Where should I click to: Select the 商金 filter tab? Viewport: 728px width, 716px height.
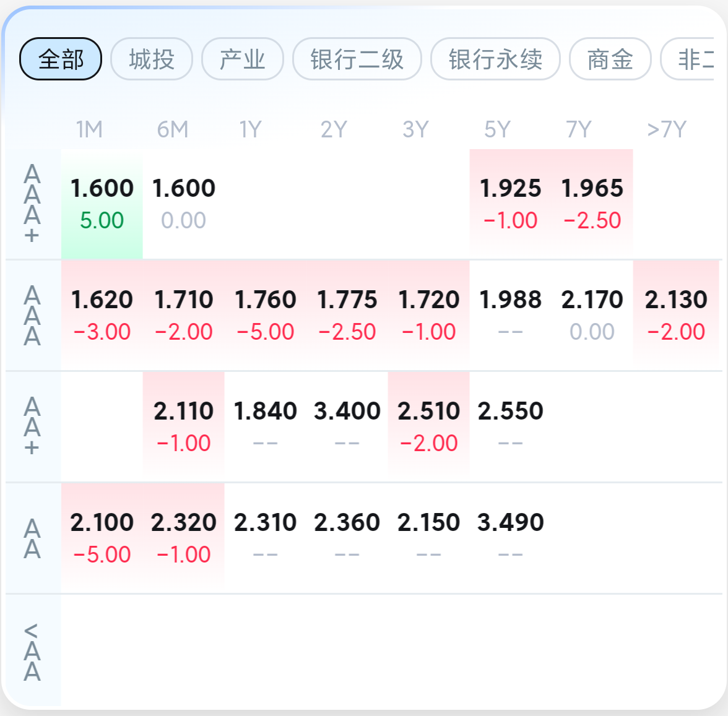[x=610, y=59]
